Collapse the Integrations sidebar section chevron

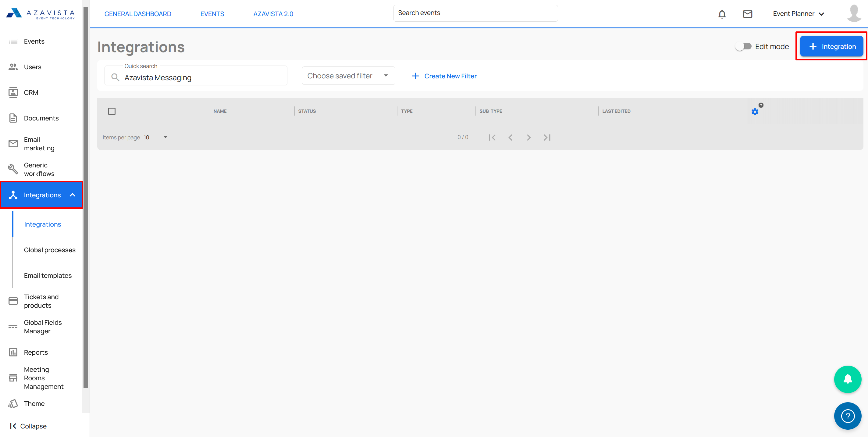click(x=73, y=195)
